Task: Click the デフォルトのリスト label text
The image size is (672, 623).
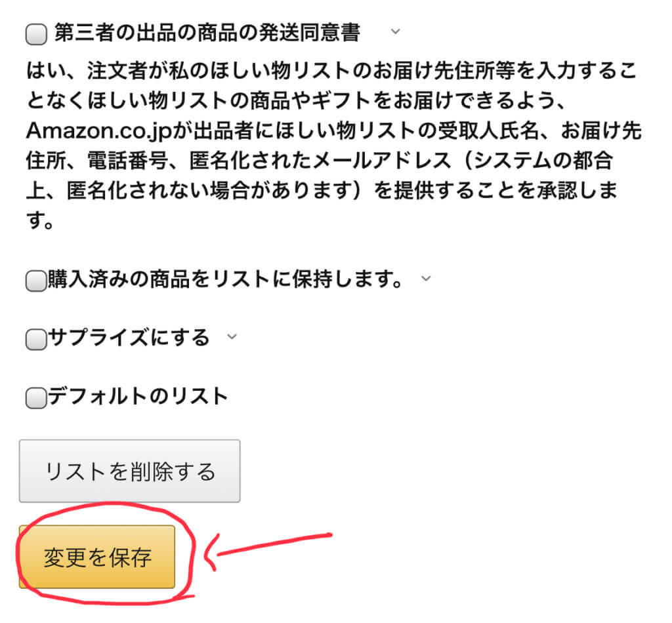Action: point(137,396)
